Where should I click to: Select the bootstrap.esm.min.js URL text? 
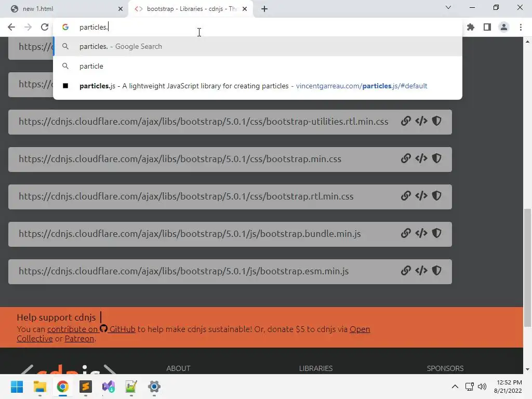[183, 271]
